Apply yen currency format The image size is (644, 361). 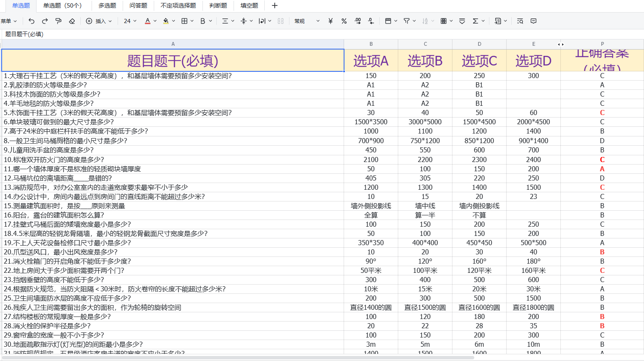[331, 21]
